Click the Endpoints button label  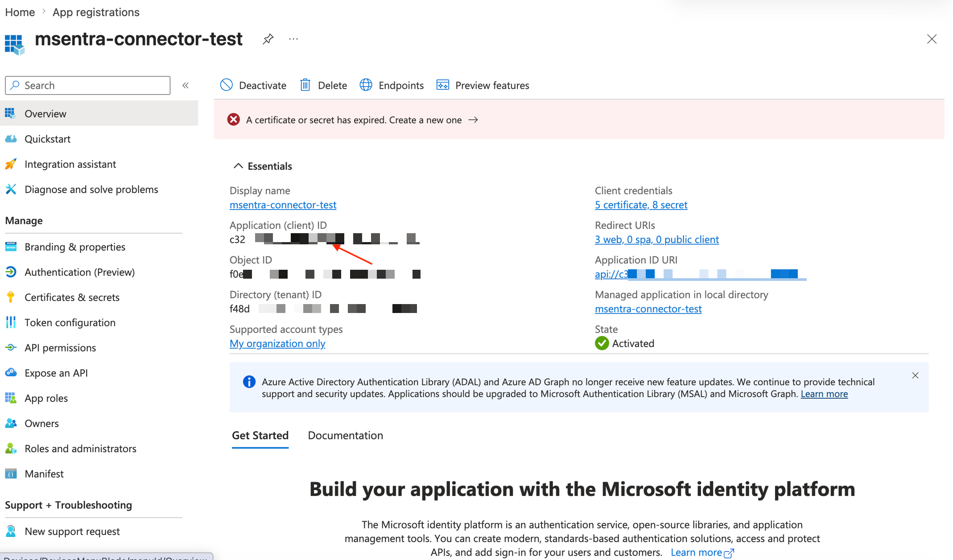[401, 85]
